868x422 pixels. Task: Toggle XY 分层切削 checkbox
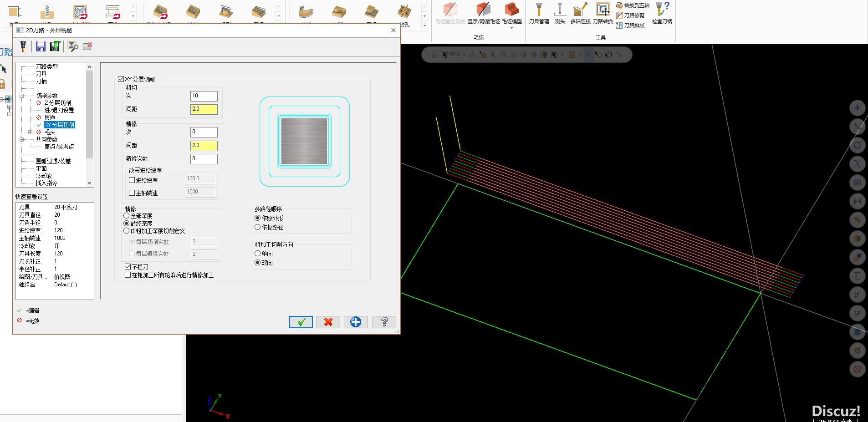coord(121,79)
